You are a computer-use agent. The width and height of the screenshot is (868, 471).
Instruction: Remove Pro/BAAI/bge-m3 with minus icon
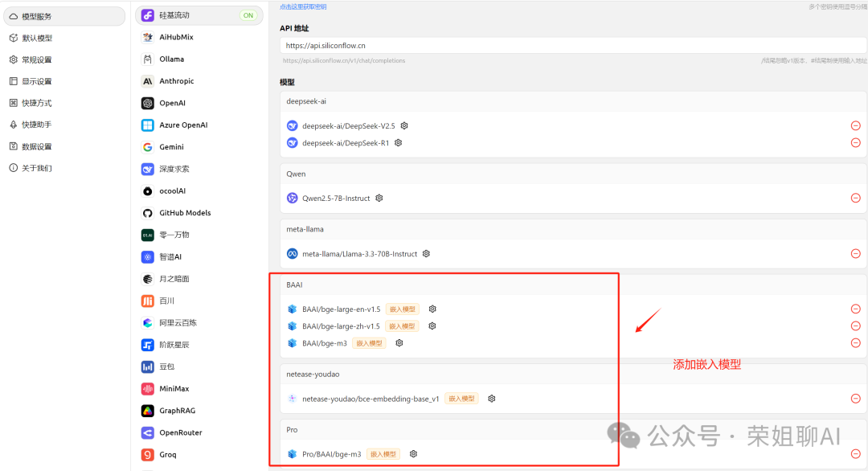(855, 454)
